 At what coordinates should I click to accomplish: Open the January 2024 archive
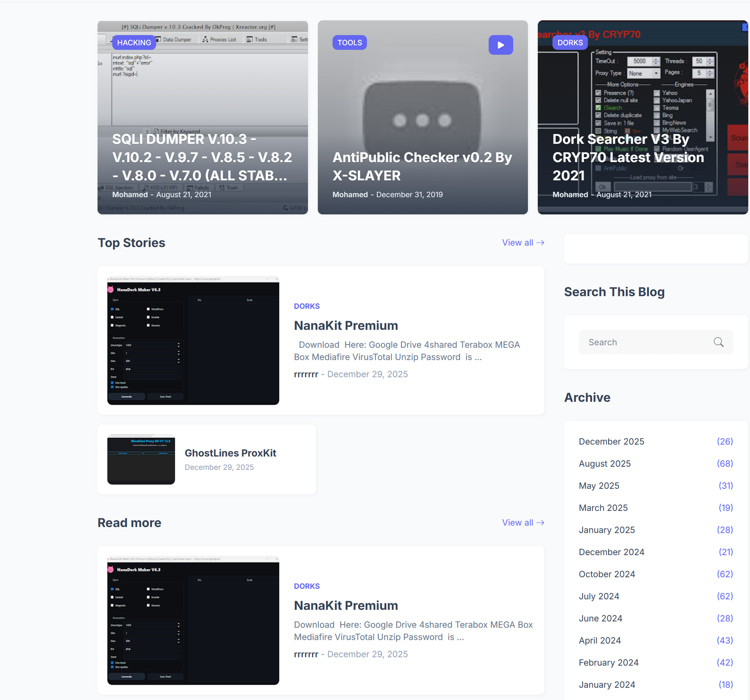coord(607,684)
